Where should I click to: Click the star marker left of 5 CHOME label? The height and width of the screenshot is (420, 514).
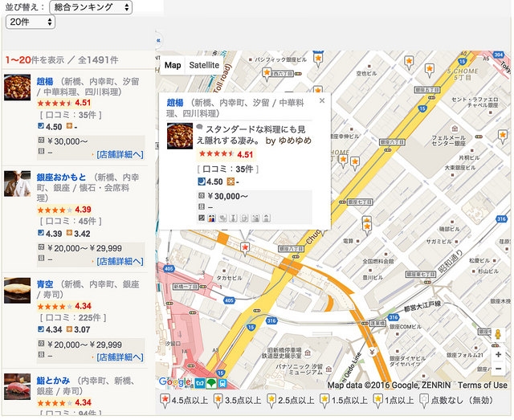[x=429, y=70]
